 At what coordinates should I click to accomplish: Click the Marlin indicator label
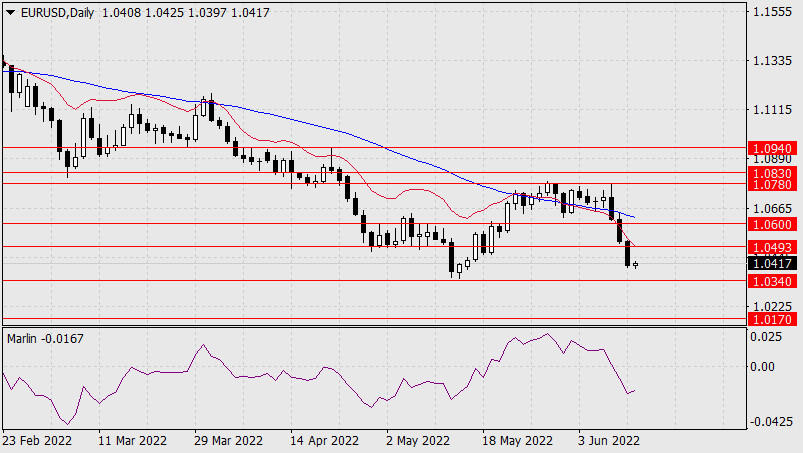tap(45, 339)
